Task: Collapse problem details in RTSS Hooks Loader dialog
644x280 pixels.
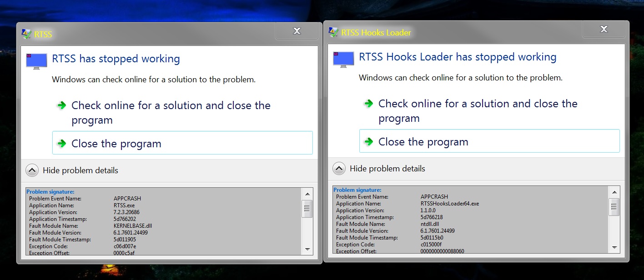Action: point(339,169)
